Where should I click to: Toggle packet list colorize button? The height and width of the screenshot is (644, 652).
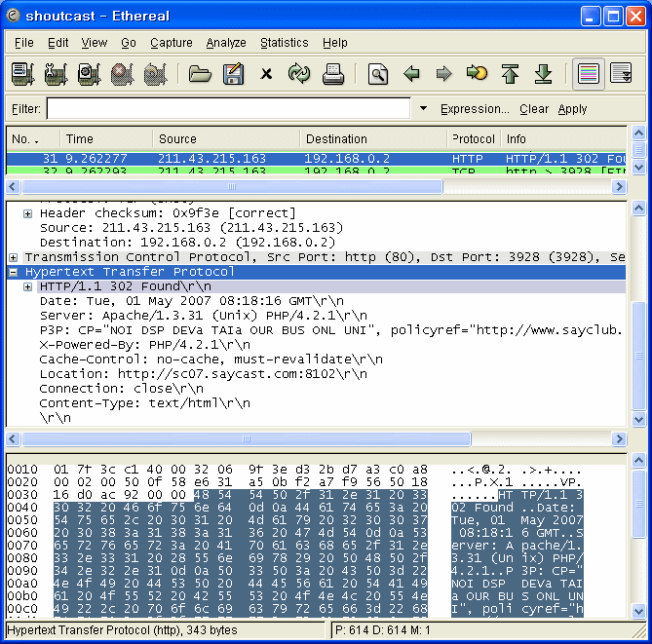pyautogui.click(x=588, y=74)
